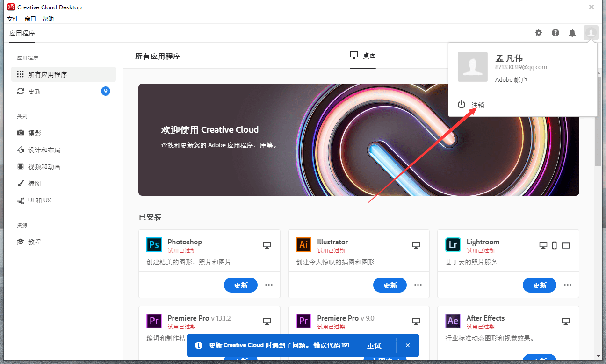Click the email 871330319@qq.com
606x364 pixels.
pos(521,67)
